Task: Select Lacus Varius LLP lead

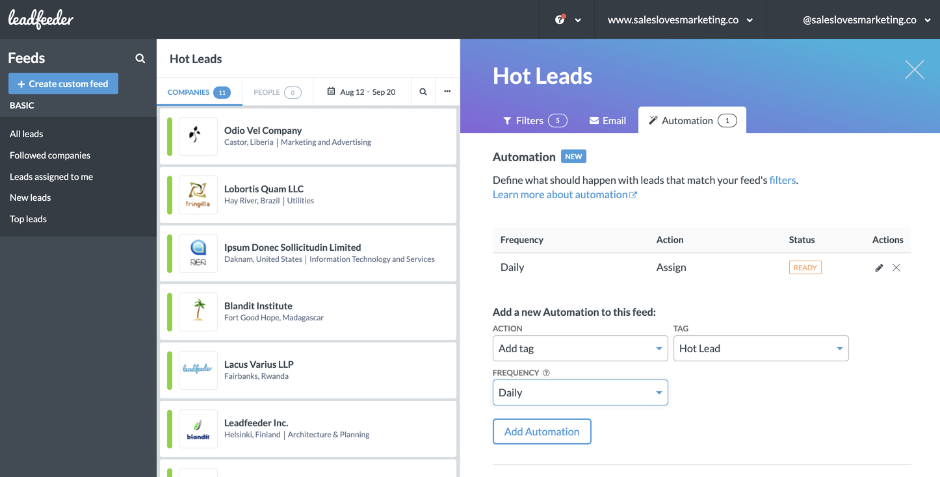Action: point(308,370)
